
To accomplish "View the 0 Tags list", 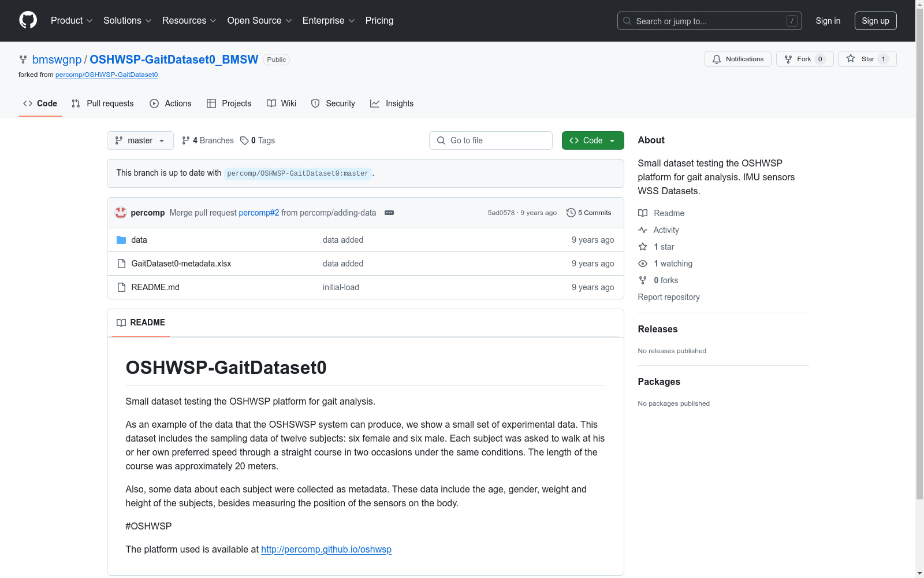I will pyautogui.click(x=258, y=140).
